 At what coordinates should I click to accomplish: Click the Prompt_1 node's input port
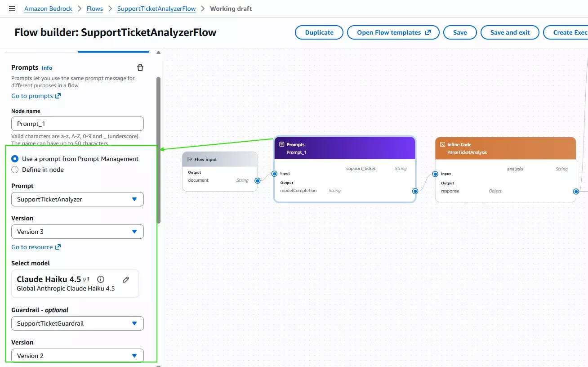[274, 174]
